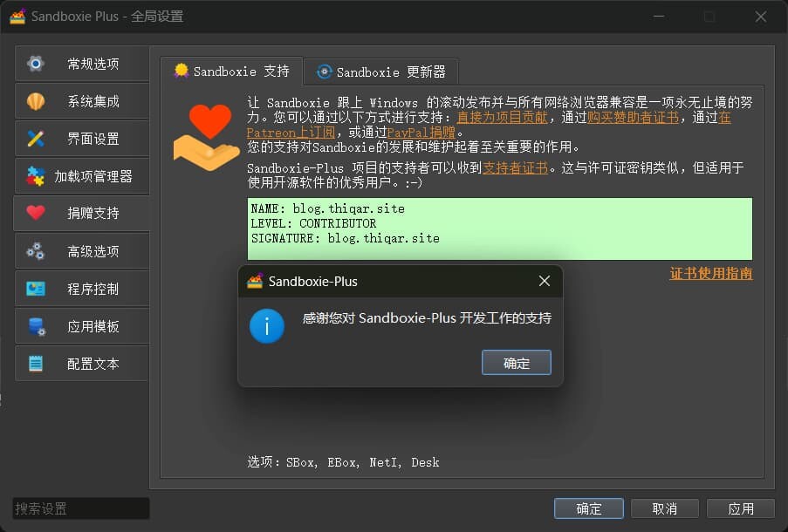Click the blue info icon in the dialog
The image size is (788, 532).
click(267, 326)
